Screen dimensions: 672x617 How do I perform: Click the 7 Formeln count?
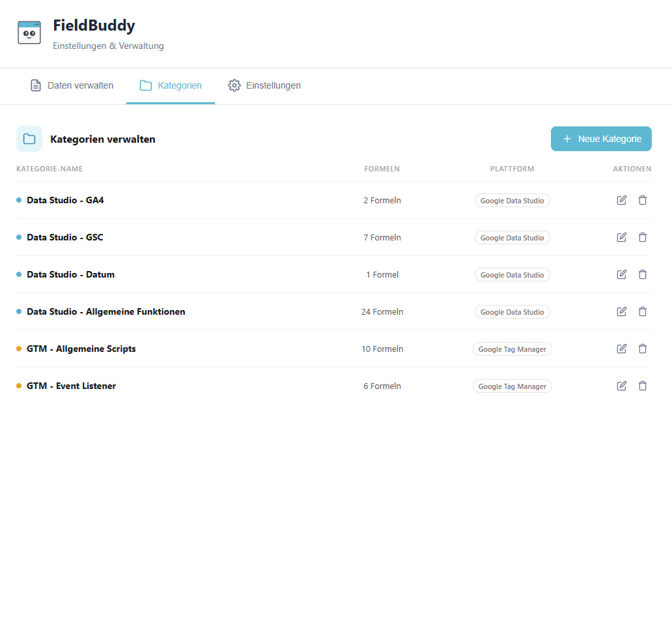coord(382,238)
